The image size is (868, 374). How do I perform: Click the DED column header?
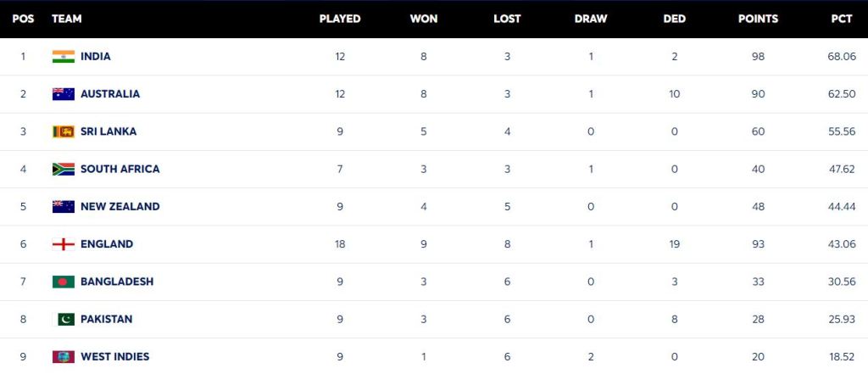674,19
